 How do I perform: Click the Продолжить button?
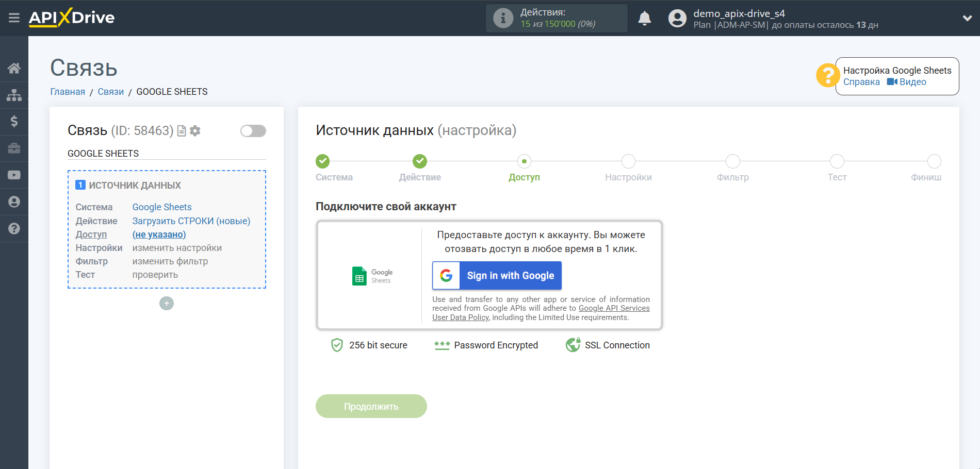tap(371, 406)
